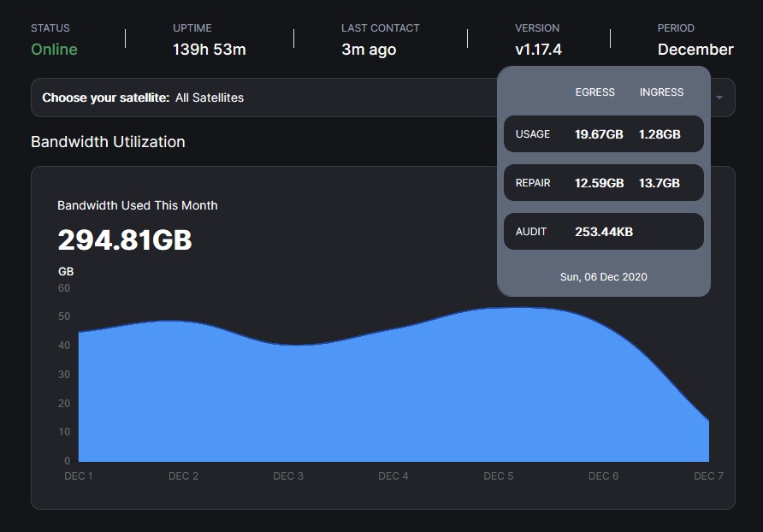Click the DEC 1 axis marker
Viewport: 763px width, 532px height.
(79, 476)
